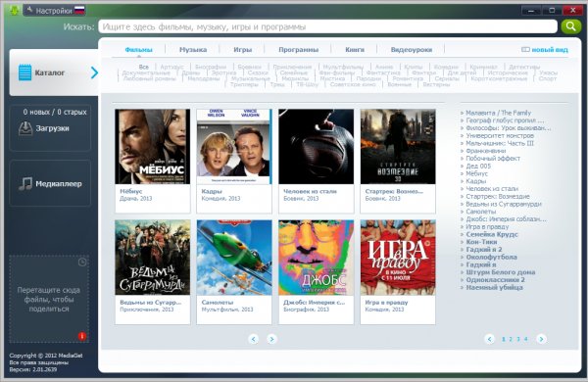Open the Джобс movie poster
This screenshot has height=382, width=588.
317,258
